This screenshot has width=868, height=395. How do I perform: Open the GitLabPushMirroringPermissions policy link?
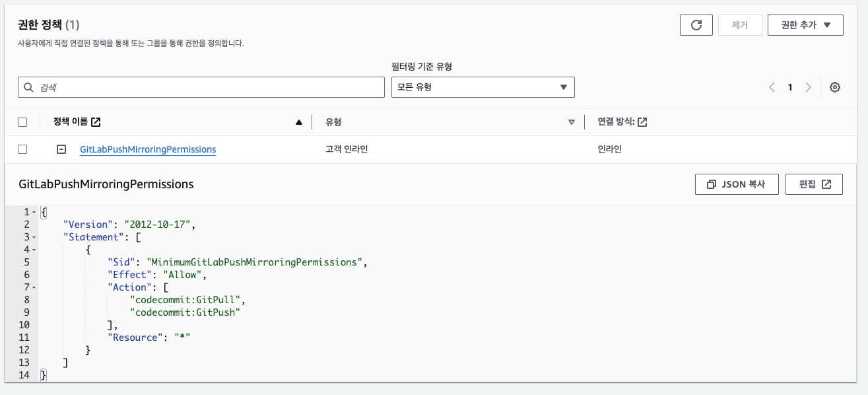coord(148,149)
